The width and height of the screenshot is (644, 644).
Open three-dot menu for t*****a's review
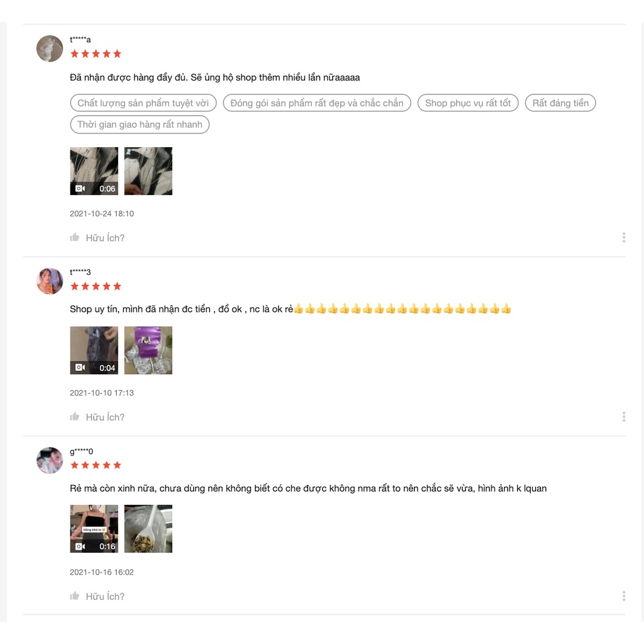pos(623,237)
